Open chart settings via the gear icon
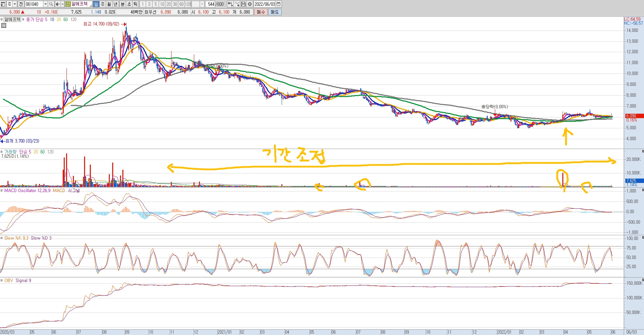644x335 pixels. pyautogui.click(x=250, y=4)
